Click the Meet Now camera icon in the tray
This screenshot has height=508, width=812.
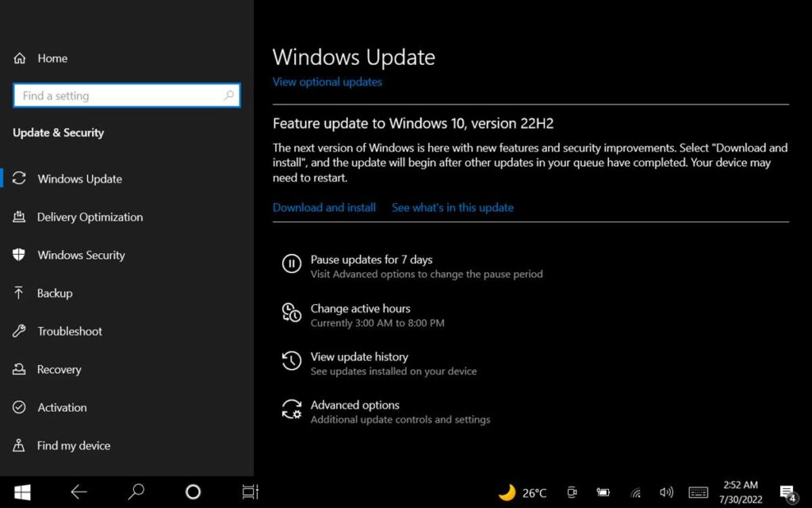point(572,492)
